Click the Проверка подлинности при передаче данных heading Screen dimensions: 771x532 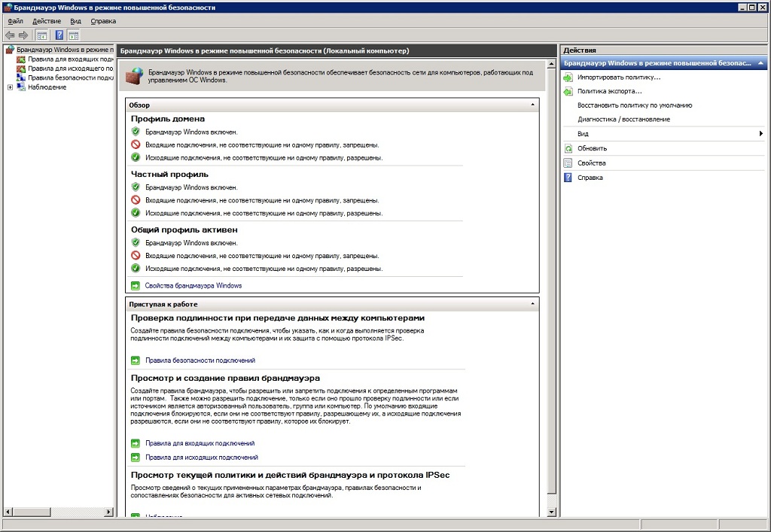[278, 318]
